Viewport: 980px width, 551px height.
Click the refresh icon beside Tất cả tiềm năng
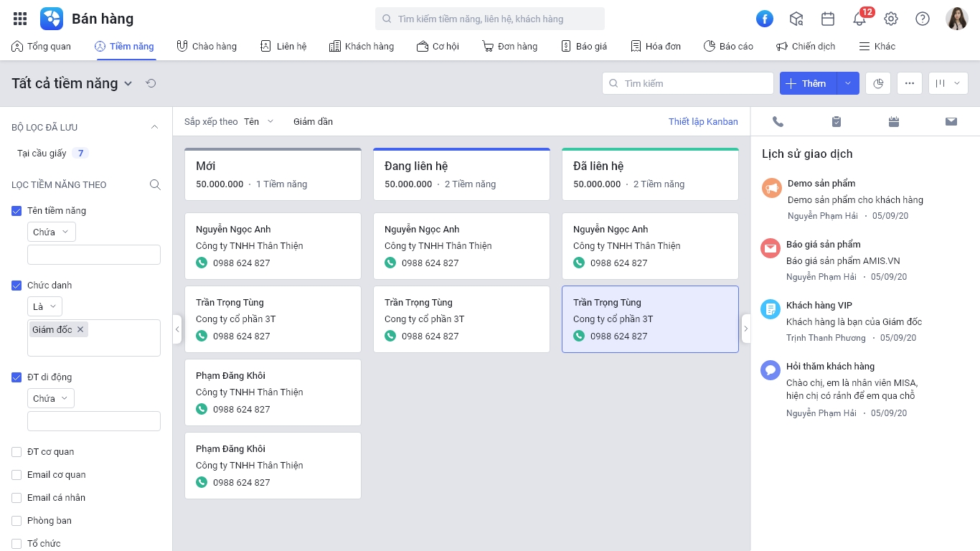pyautogui.click(x=151, y=83)
